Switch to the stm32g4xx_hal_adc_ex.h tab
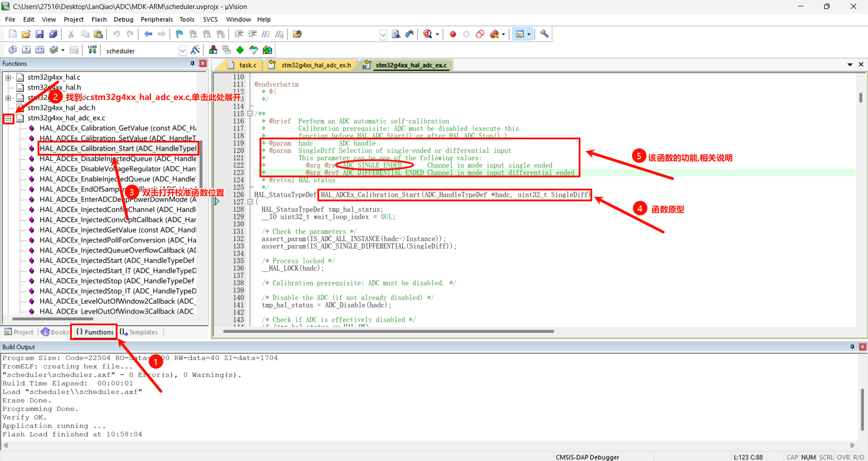 [x=311, y=65]
